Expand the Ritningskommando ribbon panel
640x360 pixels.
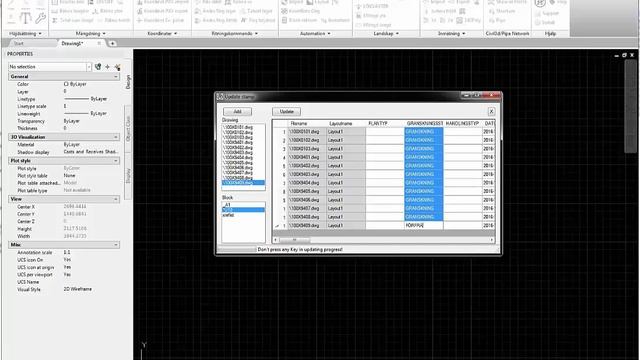point(235,33)
